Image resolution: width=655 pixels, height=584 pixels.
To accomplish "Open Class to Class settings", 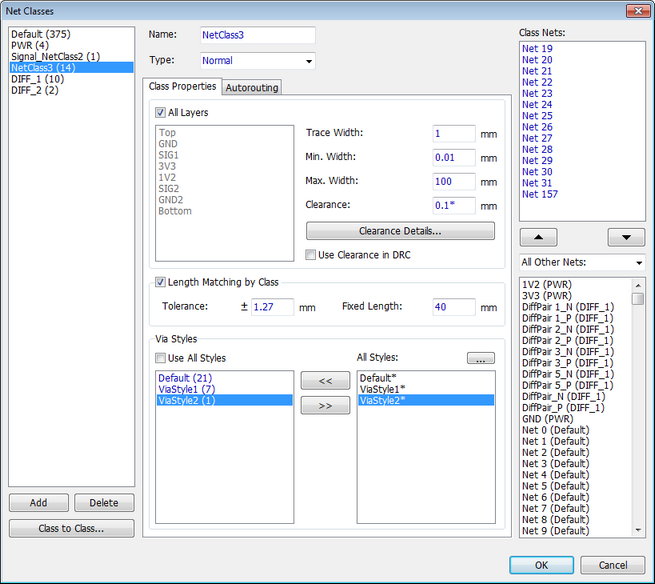I will (71, 528).
